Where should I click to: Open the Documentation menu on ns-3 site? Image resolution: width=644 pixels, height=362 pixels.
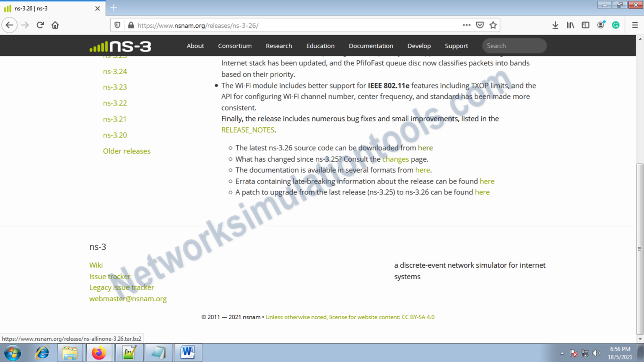[371, 46]
